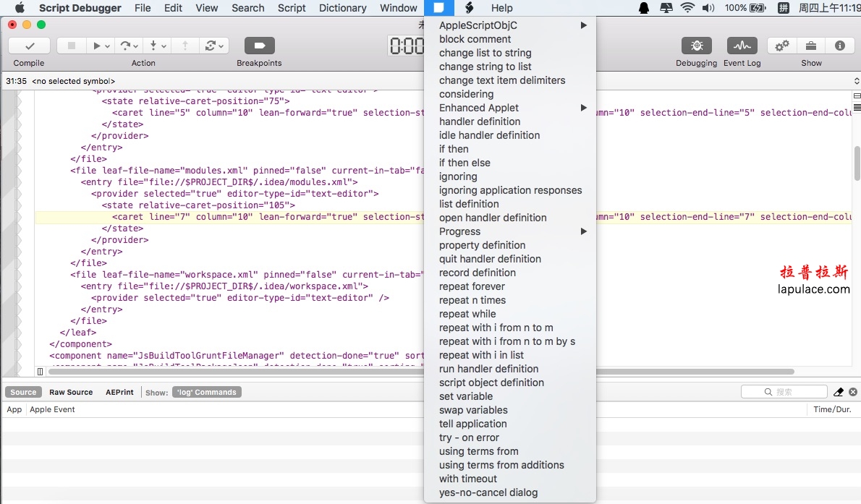The height and width of the screenshot is (504, 861).
Task: Open the Apple menu
Action: coord(20,8)
